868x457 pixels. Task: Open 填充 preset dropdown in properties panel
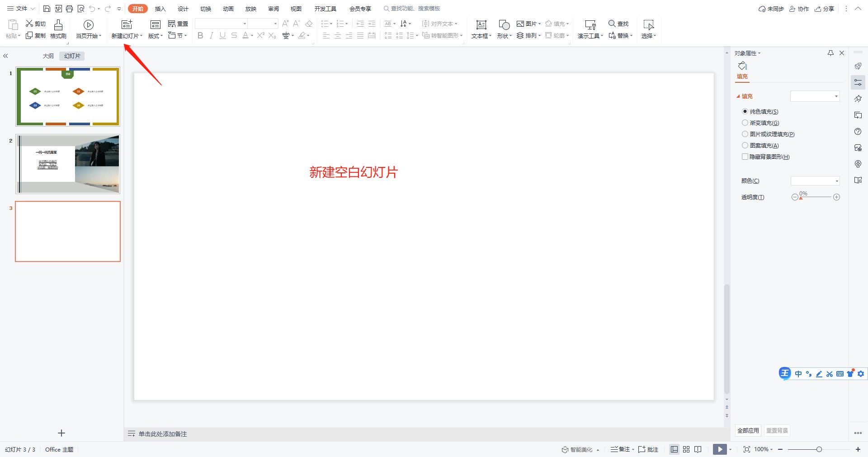tap(815, 96)
